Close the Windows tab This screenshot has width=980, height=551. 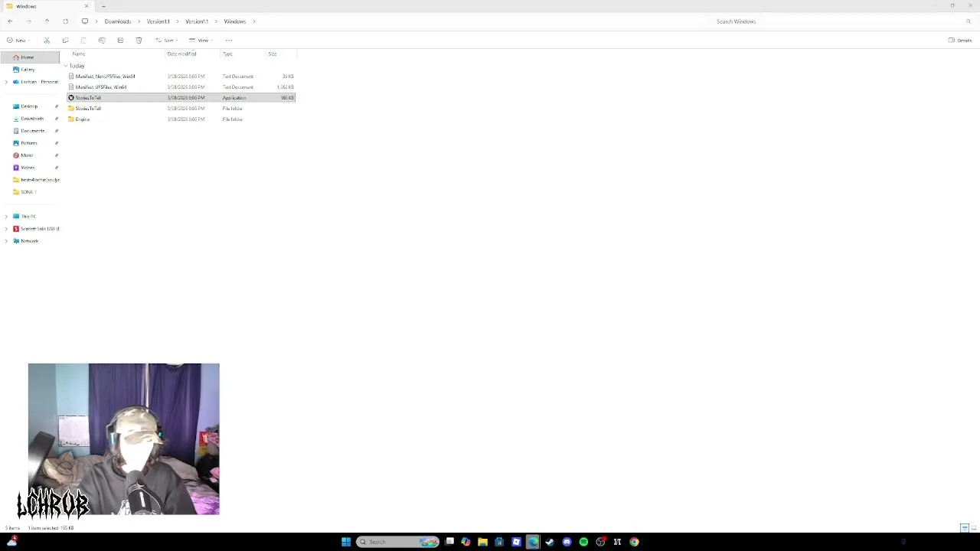click(x=87, y=6)
